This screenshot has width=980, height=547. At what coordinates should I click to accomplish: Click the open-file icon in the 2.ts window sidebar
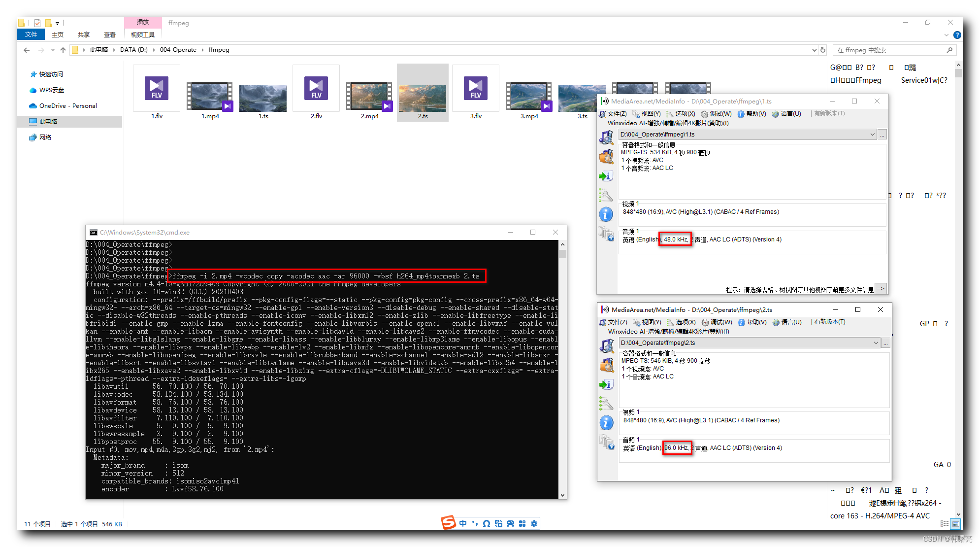[607, 345]
